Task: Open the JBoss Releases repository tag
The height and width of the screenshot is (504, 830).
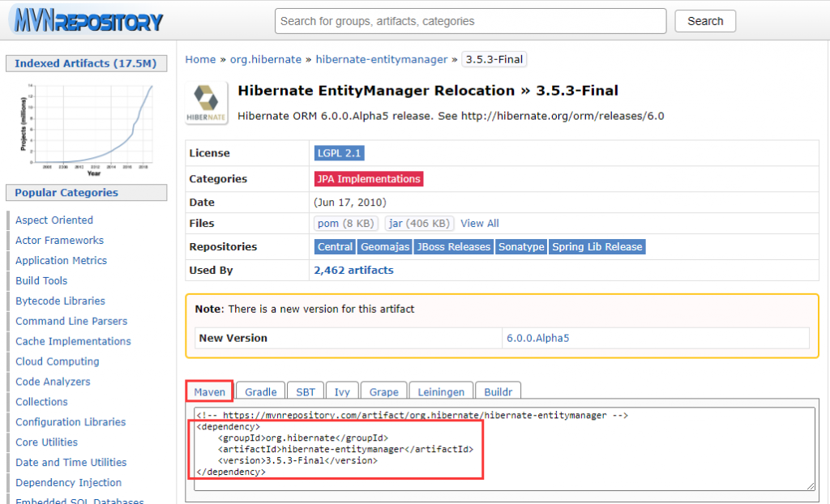Action: pos(454,246)
